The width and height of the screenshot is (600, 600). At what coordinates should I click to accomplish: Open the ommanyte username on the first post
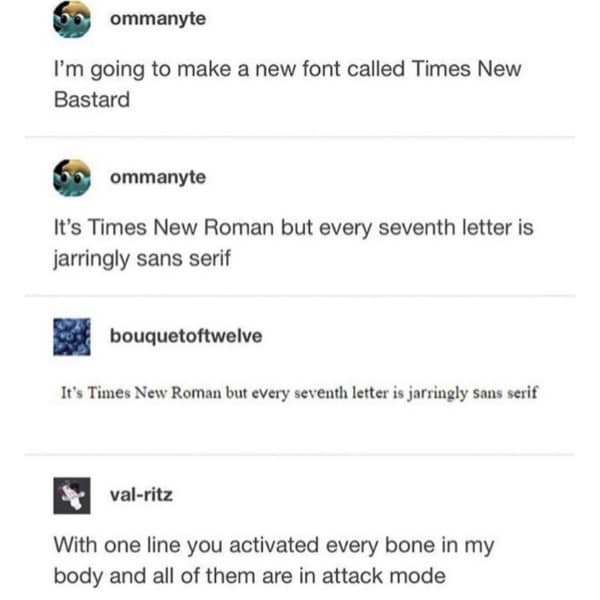(158, 20)
